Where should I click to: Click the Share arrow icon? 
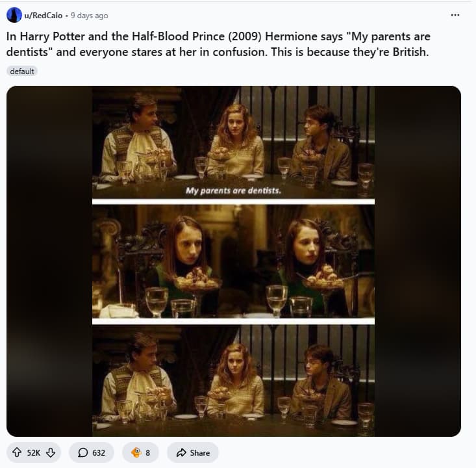pos(180,452)
